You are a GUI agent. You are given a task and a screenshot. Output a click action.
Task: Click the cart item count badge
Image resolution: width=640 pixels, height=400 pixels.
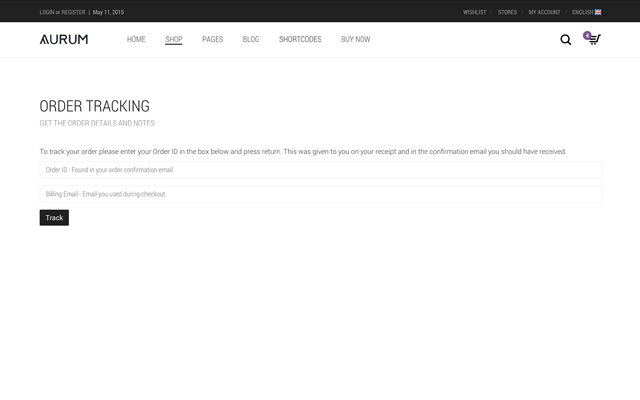587,35
